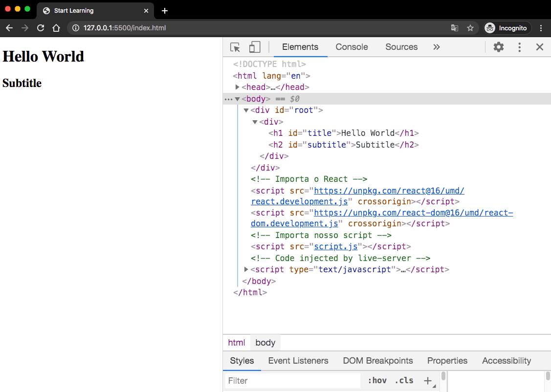Screen dimensions: 551x392
Task: Click the home icon
Action: click(x=56, y=28)
